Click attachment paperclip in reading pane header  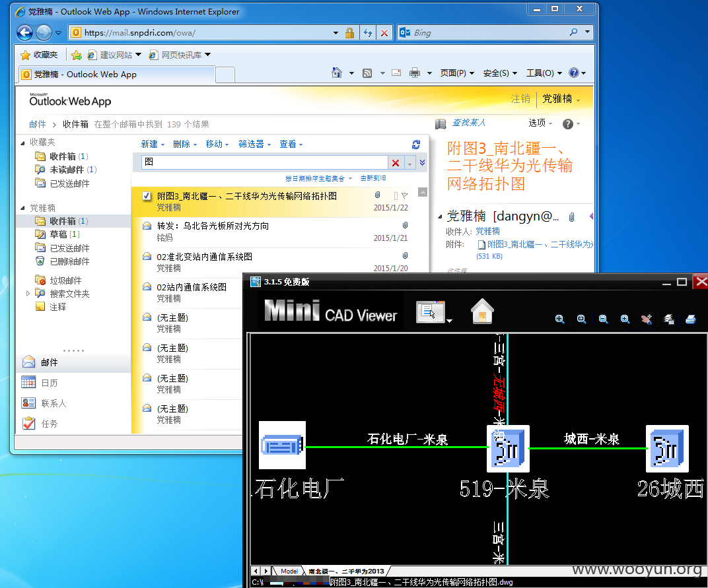coord(572,217)
